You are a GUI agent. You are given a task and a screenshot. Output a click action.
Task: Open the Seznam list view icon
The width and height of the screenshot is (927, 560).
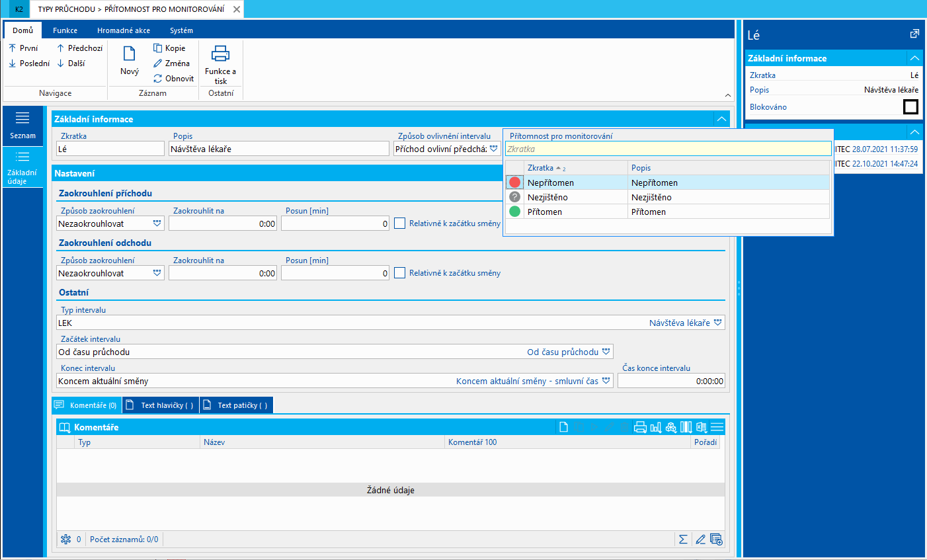[22, 124]
